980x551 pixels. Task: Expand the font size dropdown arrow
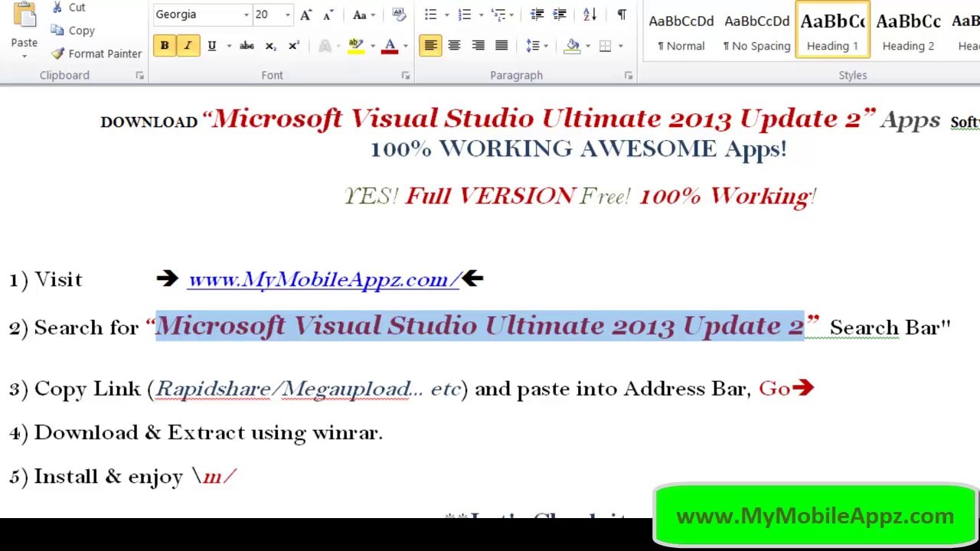[x=288, y=15]
